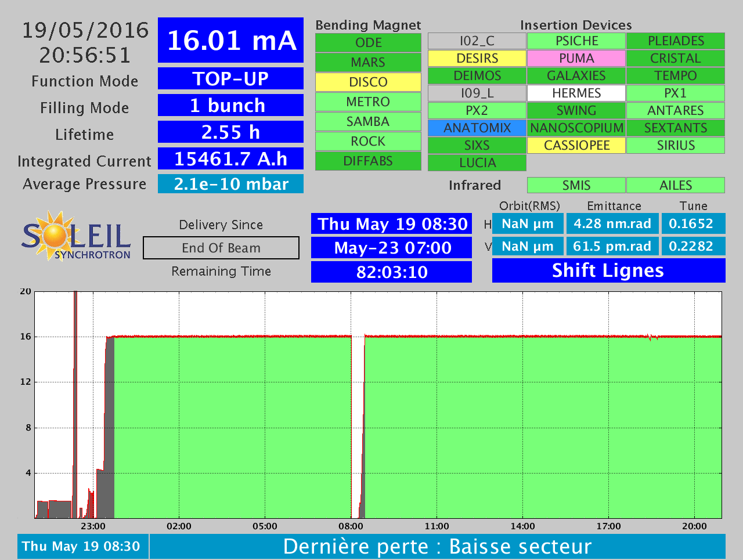Click the AILES infrared beamline box
743x560 pixels.
(676, 185)
